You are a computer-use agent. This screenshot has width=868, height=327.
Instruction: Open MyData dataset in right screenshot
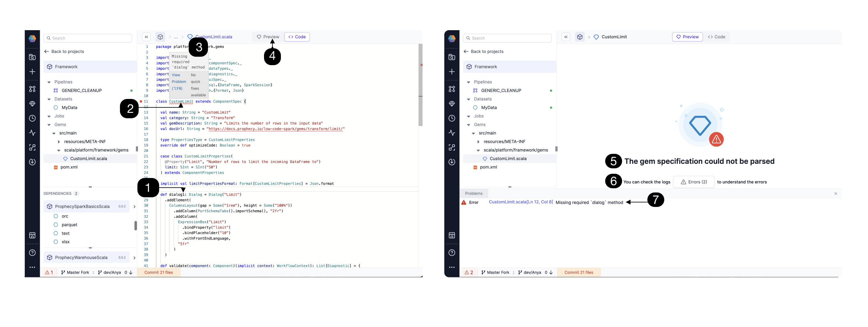click(489, 107)
